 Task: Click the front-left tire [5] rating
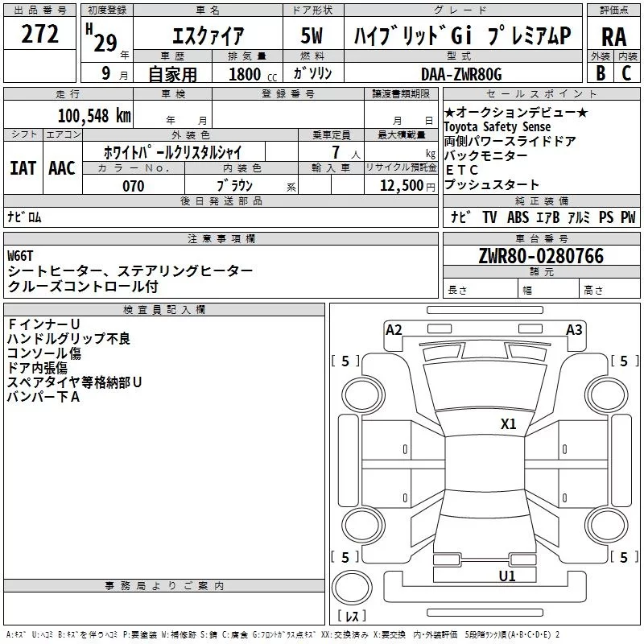(345, 361)
